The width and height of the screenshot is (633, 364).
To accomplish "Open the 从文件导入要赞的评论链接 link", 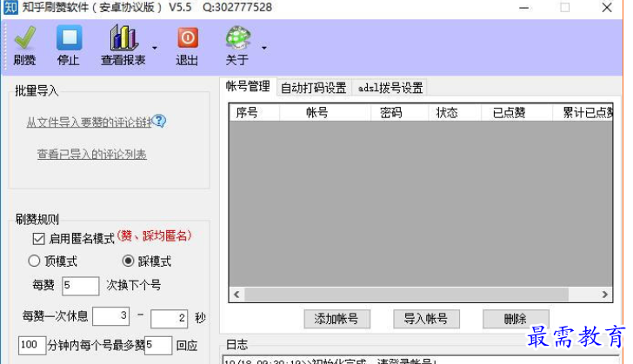I will (x=90, y=122).
